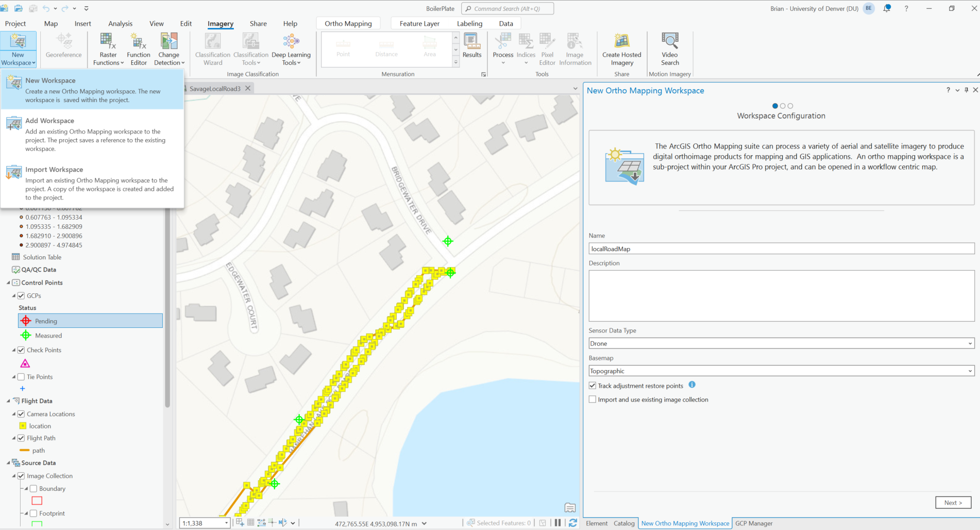Click the red Boundary symbol swatch
The width and height of the screenshot is (980, 530).
(x=37, y=501)
